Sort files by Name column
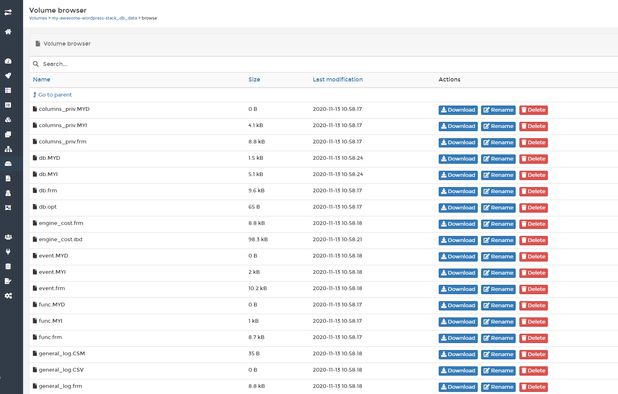 pos(41,80)
